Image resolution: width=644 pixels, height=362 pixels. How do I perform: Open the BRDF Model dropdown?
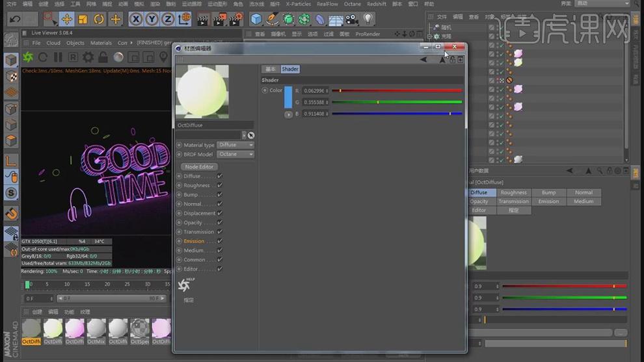click(x=235, y=154)
